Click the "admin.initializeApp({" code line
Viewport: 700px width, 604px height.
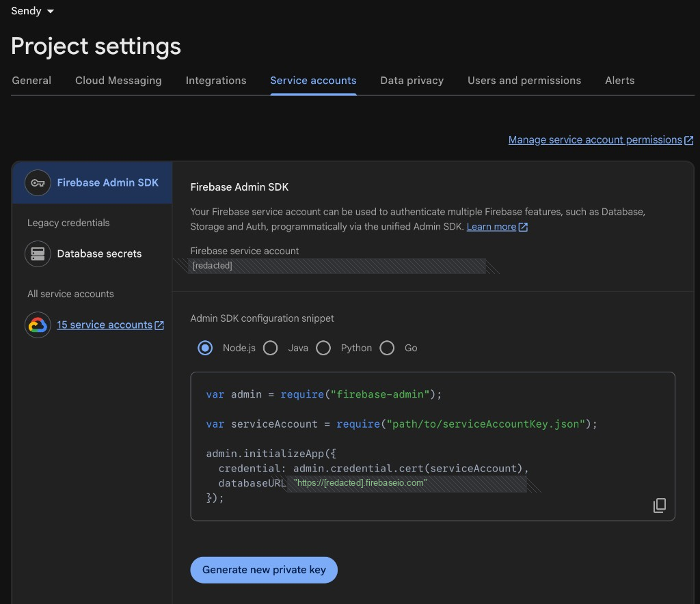271,454
